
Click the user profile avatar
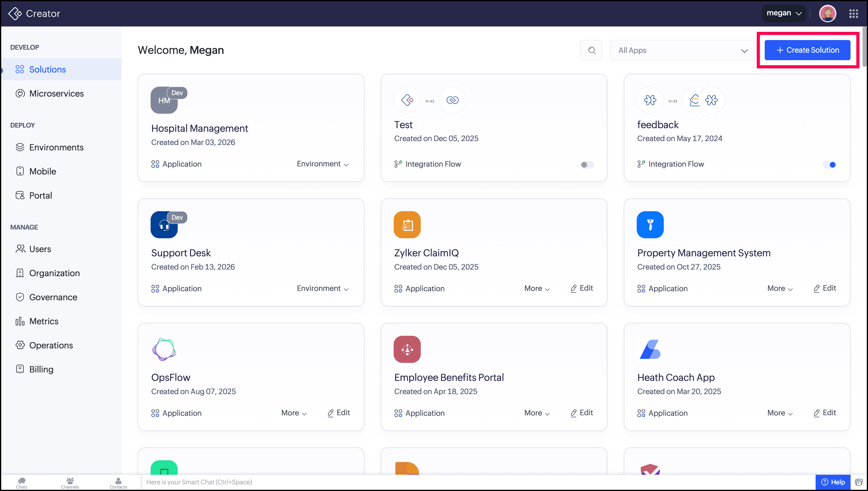828,14
